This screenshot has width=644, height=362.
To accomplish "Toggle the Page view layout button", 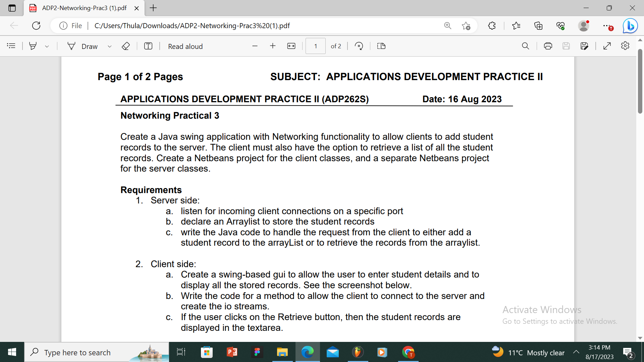I will click(381, 46).
